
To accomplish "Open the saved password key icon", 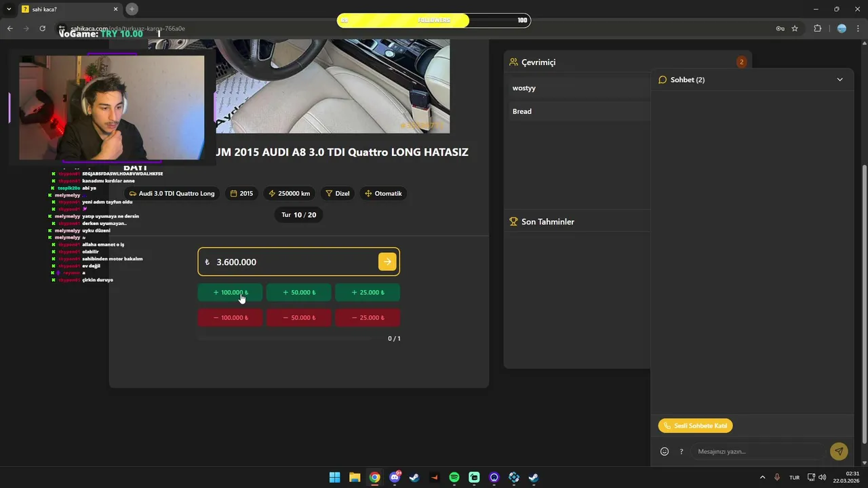I will 780,28.
